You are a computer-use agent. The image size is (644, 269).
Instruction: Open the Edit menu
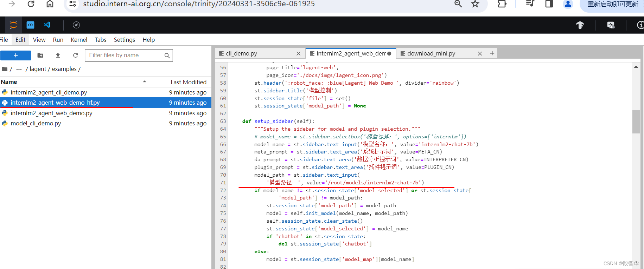tap(20, 40)
